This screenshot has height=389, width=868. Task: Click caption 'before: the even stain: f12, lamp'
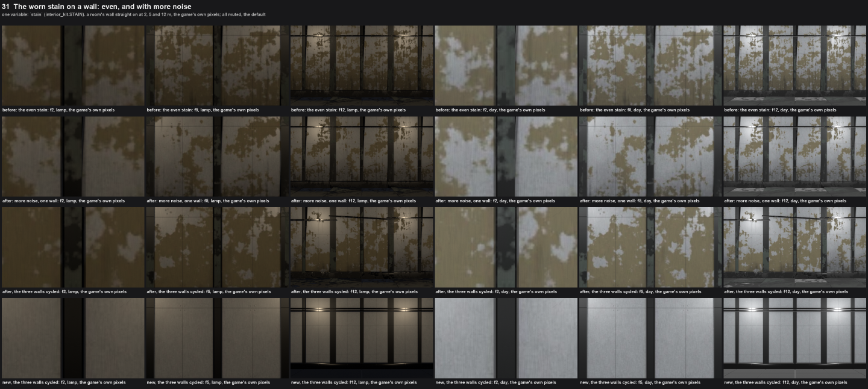[348, 110]
